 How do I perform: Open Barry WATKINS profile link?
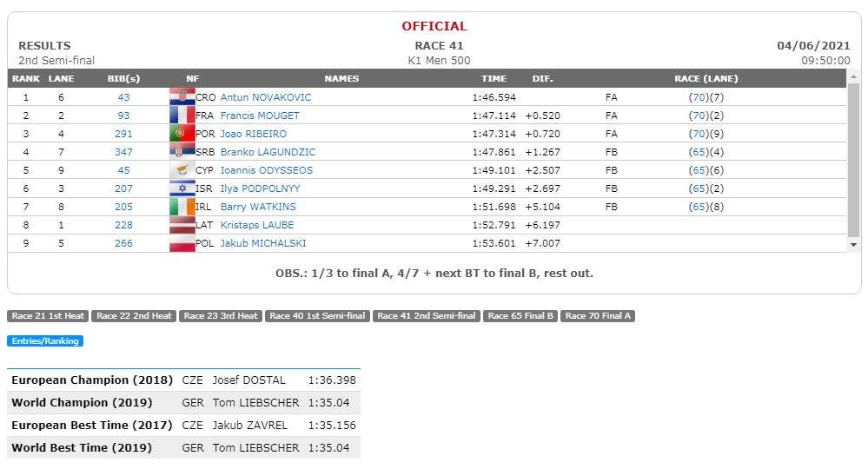click(x=258, y=207)
